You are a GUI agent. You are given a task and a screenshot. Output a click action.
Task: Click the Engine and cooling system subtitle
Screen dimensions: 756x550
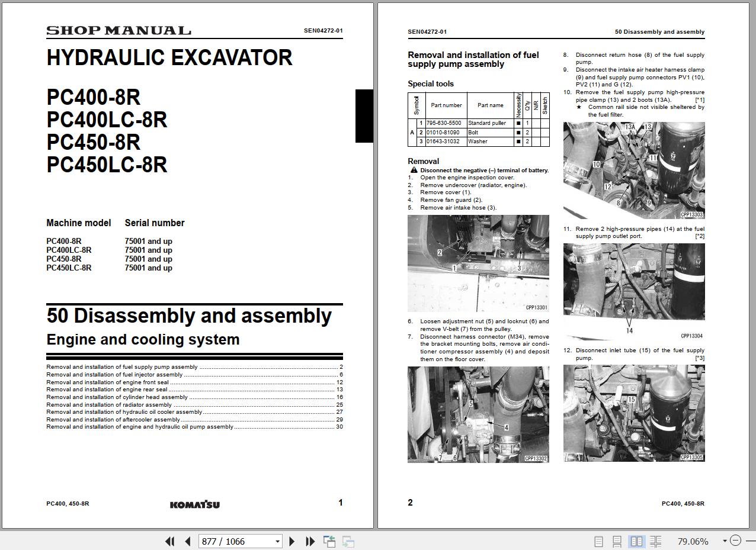click(x=143, y=340)
